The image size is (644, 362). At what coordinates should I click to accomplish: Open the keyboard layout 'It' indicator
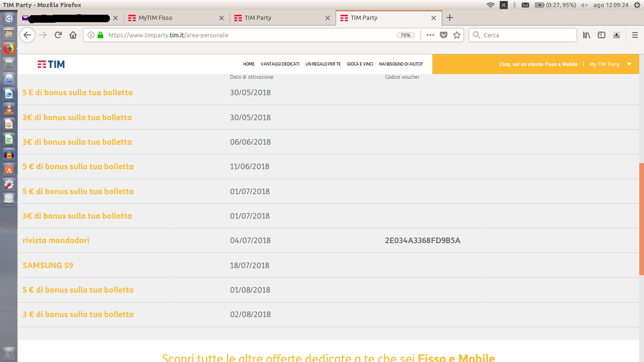pos(504,5)
